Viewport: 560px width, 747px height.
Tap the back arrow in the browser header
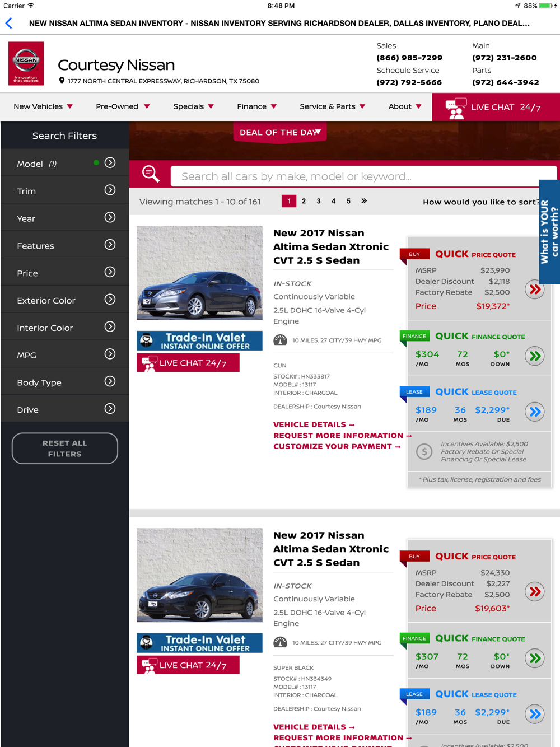tap(9, 23)
